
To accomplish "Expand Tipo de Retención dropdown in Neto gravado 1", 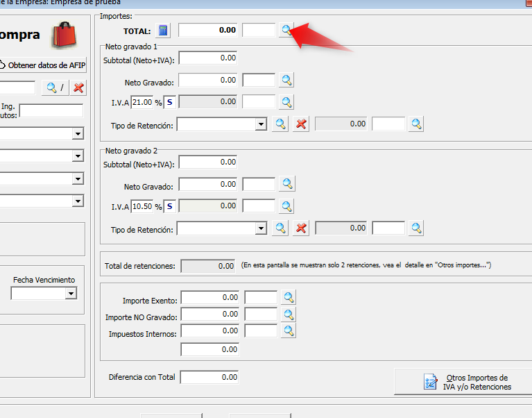I will tap(261, 124).
